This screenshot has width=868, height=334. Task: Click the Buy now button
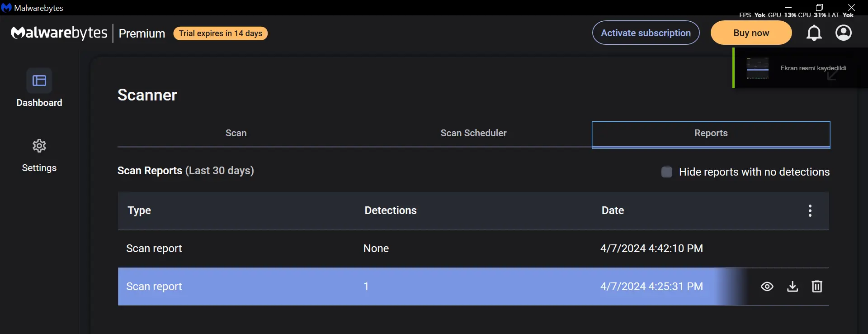coord(751,33)
